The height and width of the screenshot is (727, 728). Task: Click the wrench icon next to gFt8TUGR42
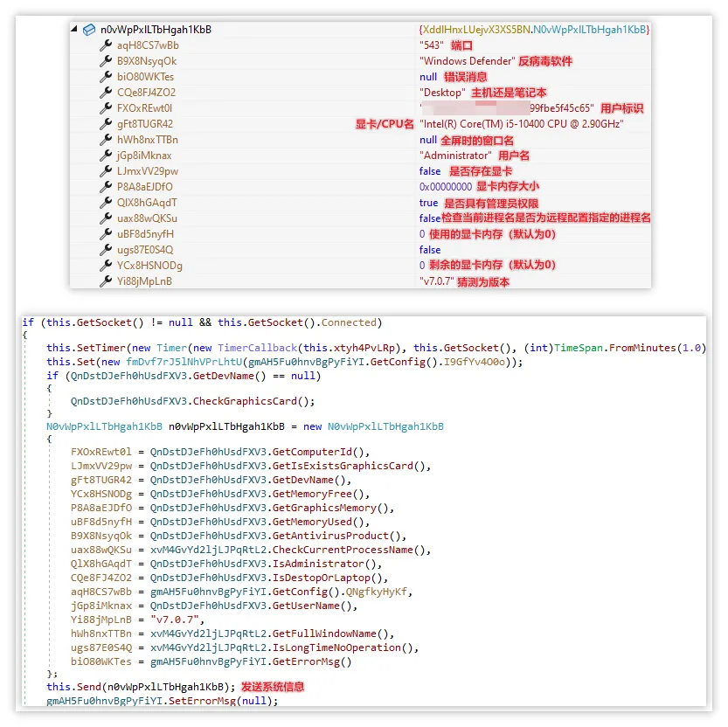pyautogui.click(x=106, y=124)
